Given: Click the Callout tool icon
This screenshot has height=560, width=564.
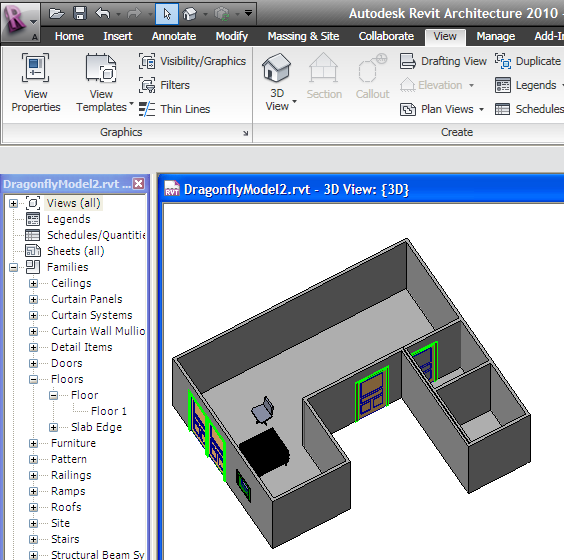Looking at the screenshot, I should (x=373, y=68).
